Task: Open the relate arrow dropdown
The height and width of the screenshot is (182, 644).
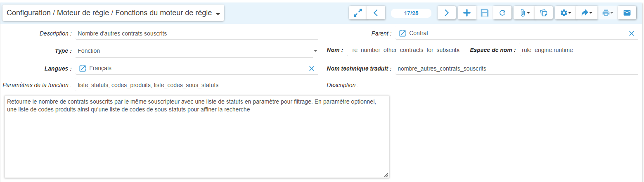Action: 586,13
